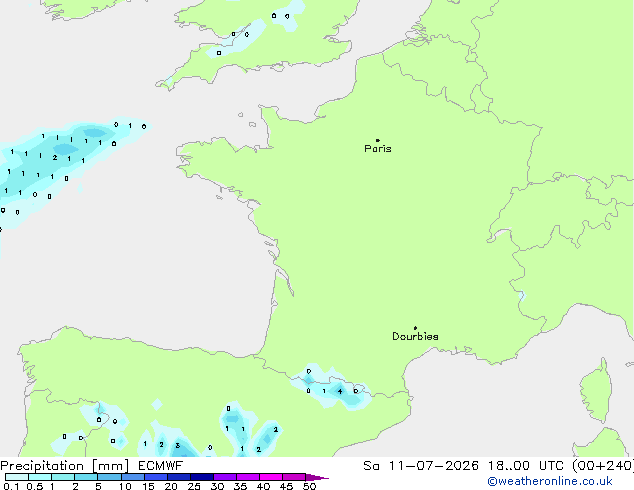Screen dimensions: 634x490
Task: Pick the 1–2 mm legend swatch
Action: [63, 477]
